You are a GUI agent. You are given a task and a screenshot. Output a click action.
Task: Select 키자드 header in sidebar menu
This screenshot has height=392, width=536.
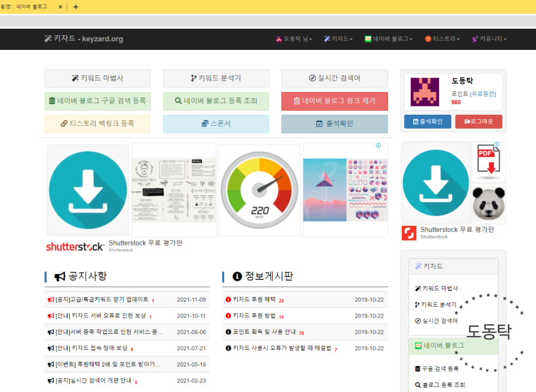click(453, 266)
